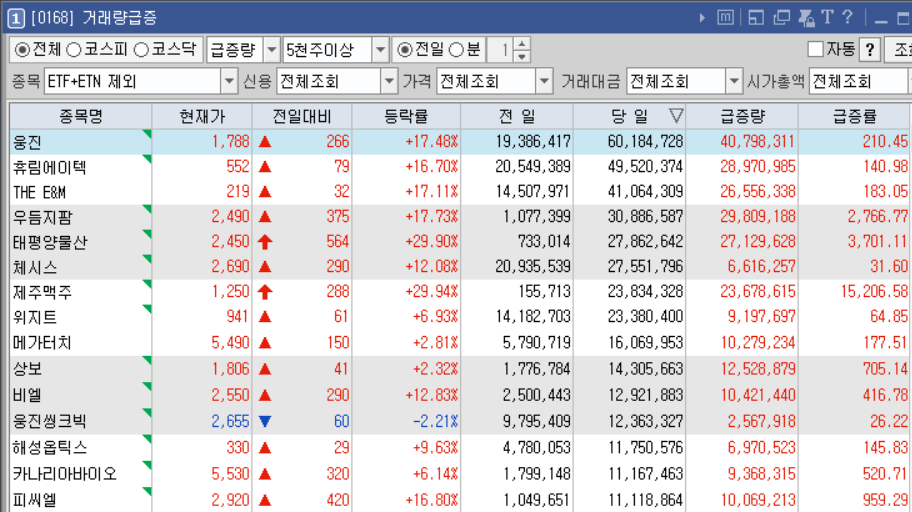Click 태평양물산 limit-up arrow icon
The height and width of the screenshot is (512, 912).
pos(265,241)
